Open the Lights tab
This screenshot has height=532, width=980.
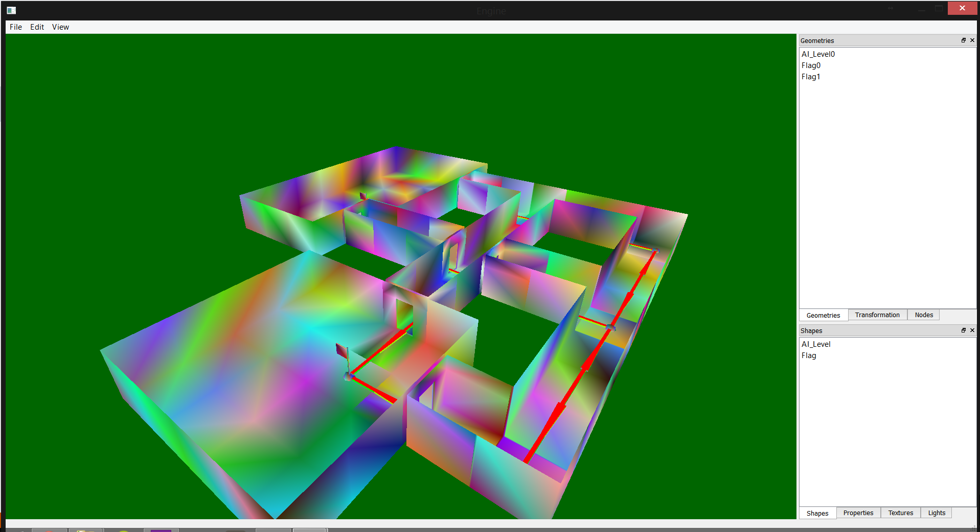937,513
